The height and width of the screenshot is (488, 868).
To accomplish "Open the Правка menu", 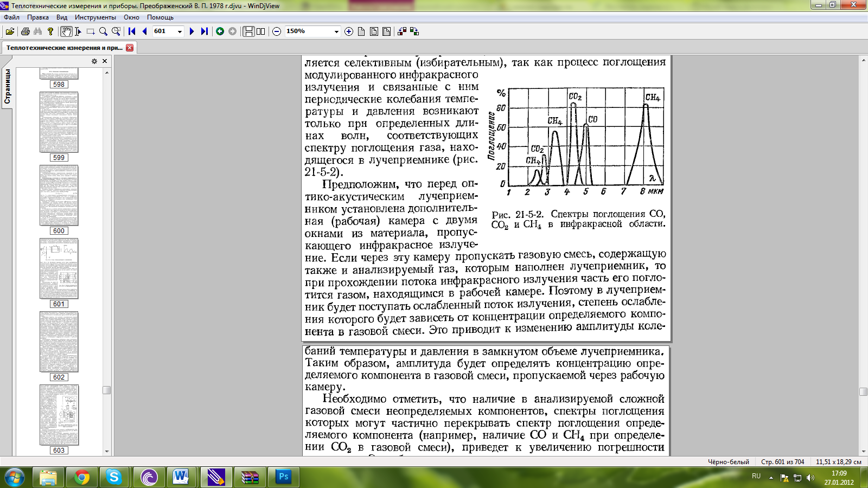I will click(38, 17).
